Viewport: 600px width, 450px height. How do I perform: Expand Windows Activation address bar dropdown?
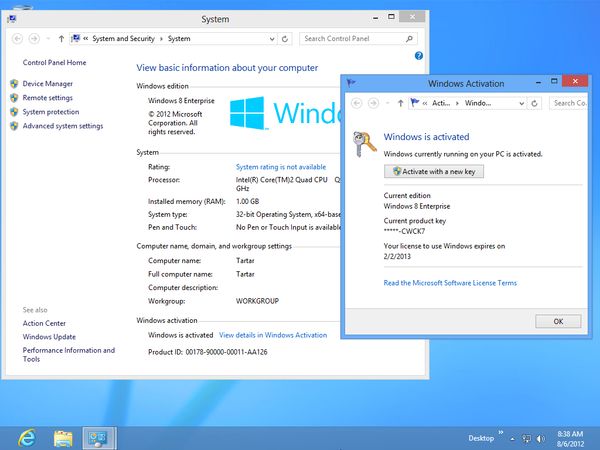[520, 102]
